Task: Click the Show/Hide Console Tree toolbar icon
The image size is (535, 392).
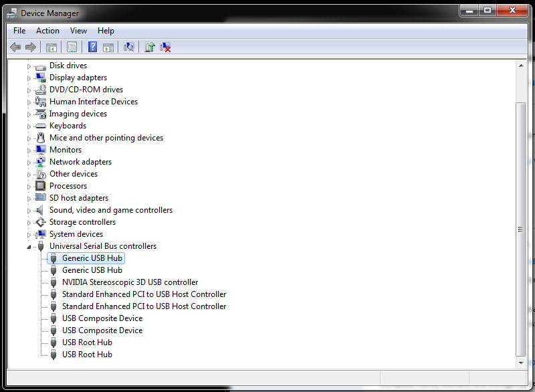Action: (51, 47)
